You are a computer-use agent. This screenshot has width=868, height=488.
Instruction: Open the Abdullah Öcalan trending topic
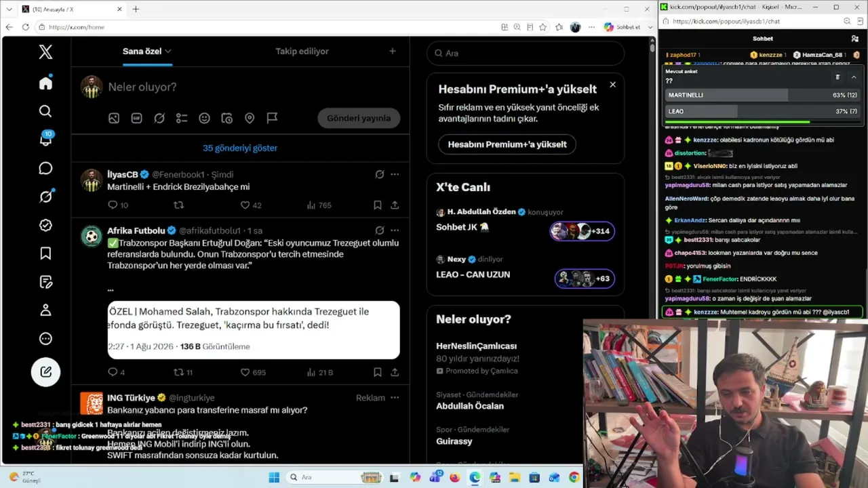coord(470,406)
